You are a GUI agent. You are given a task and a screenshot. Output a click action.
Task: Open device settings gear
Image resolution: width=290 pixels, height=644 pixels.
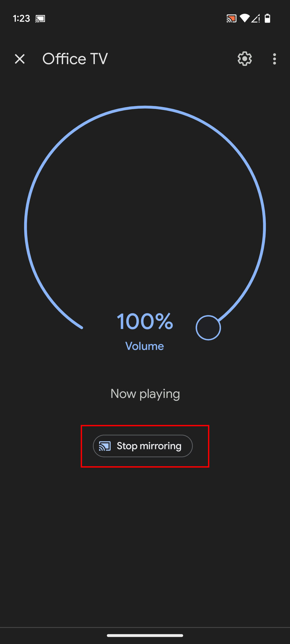click(x=245, y=59)
